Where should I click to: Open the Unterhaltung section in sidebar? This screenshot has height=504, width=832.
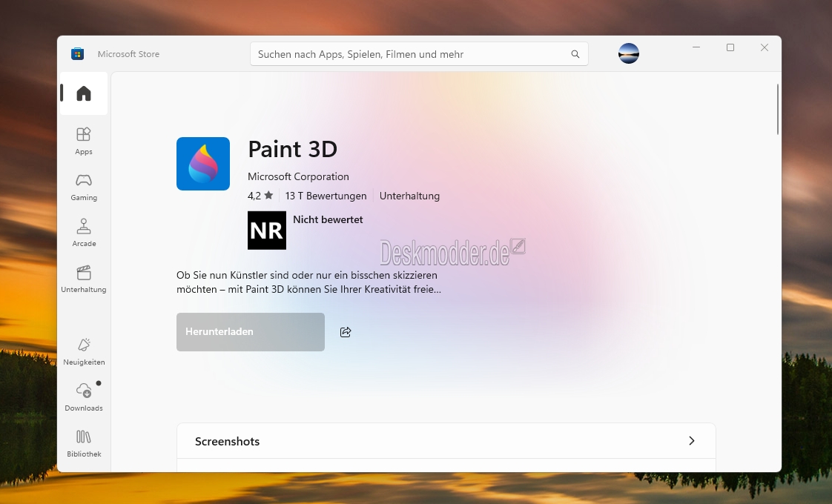(x=84, y=279)
